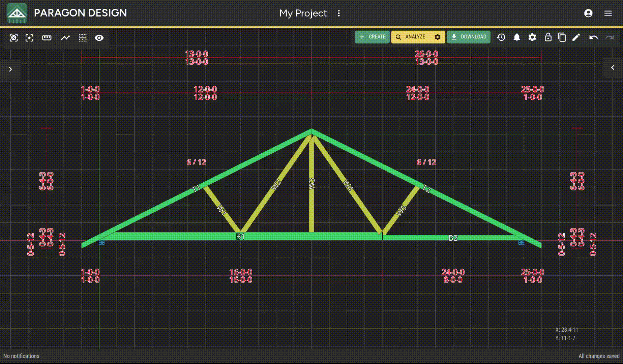Click the copy/duplicate truss icon
The width and height of the screenshot is (623, 364).
coord(562,37)
